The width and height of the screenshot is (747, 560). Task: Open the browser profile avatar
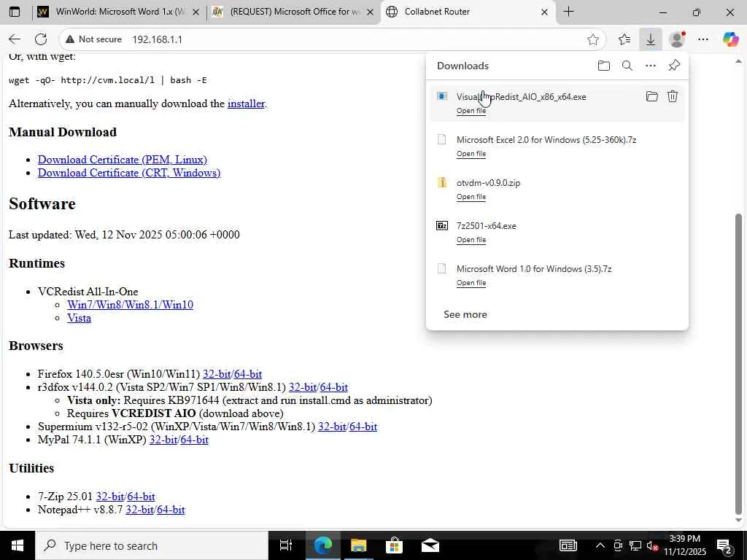click(676, 39)
